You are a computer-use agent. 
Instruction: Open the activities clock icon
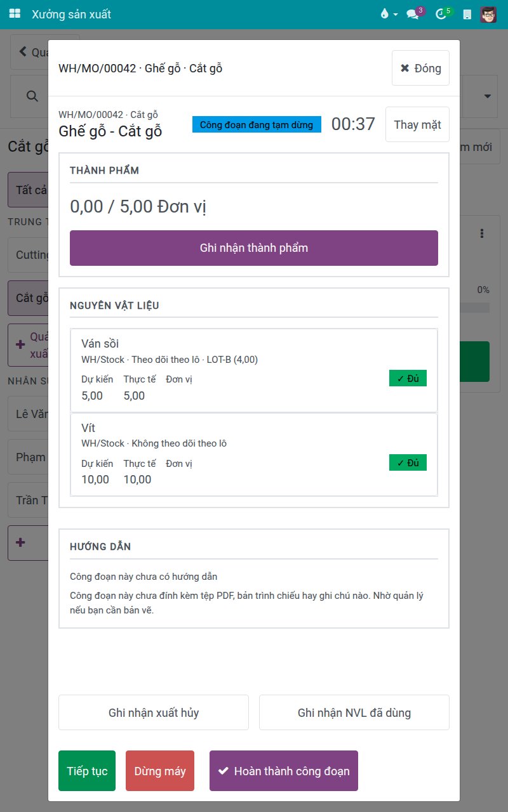(x=441, y=14)
